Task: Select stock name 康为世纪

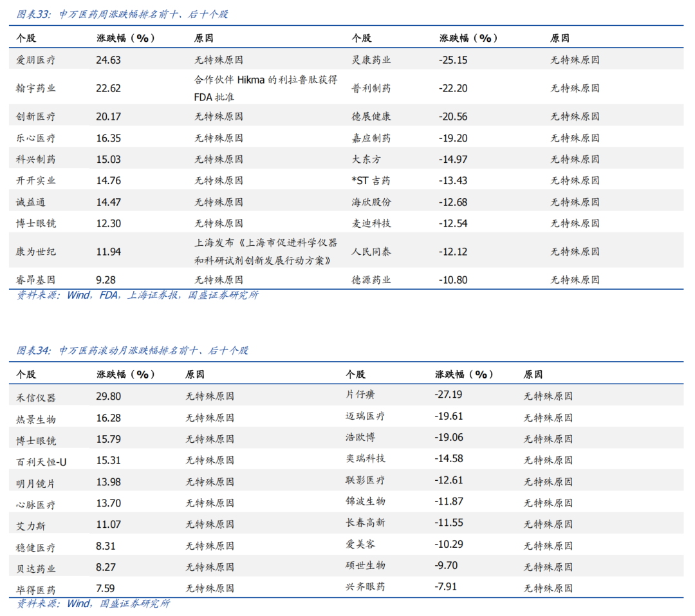Action: click(36, 252)
